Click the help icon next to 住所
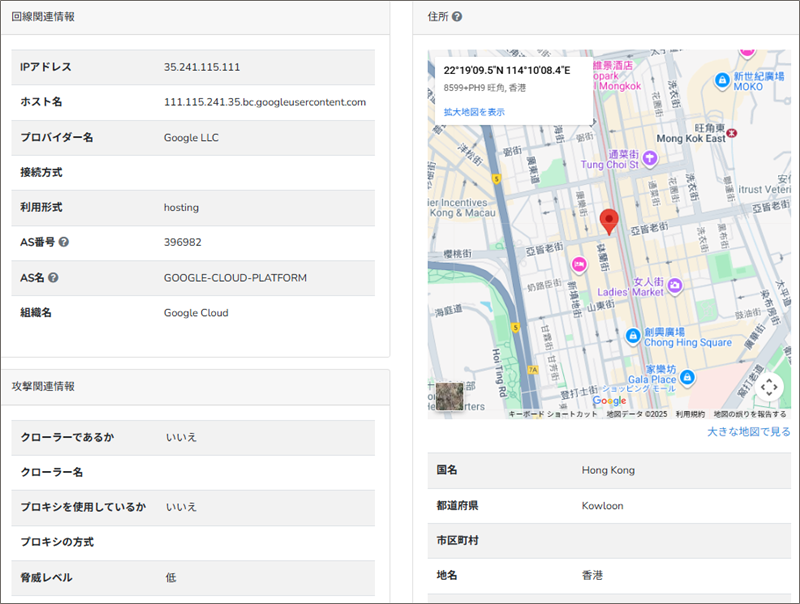Image resolution: width=800 pixels, height=604 pixels. [457, 17]
